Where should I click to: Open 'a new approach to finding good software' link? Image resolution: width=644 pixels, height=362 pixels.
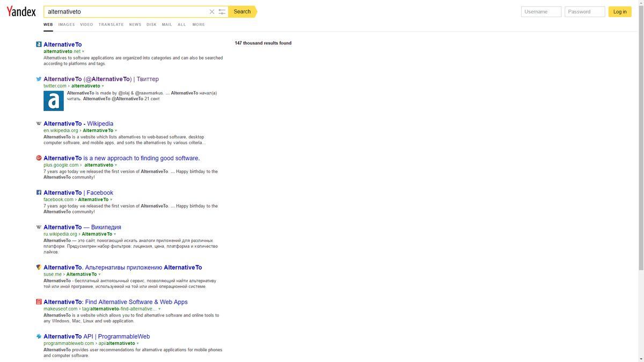point(122,158)
